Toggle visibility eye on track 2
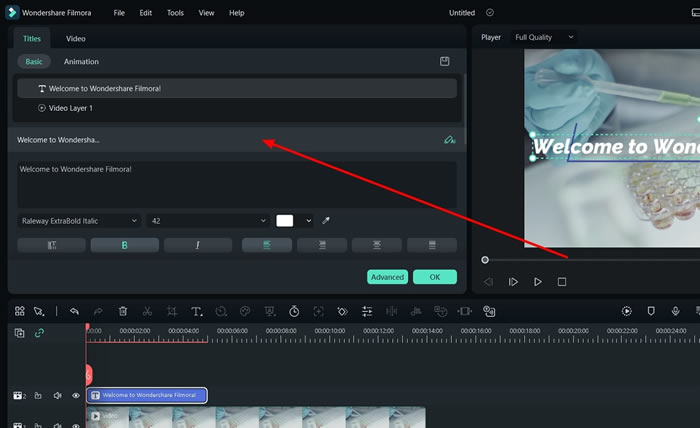 76,395
